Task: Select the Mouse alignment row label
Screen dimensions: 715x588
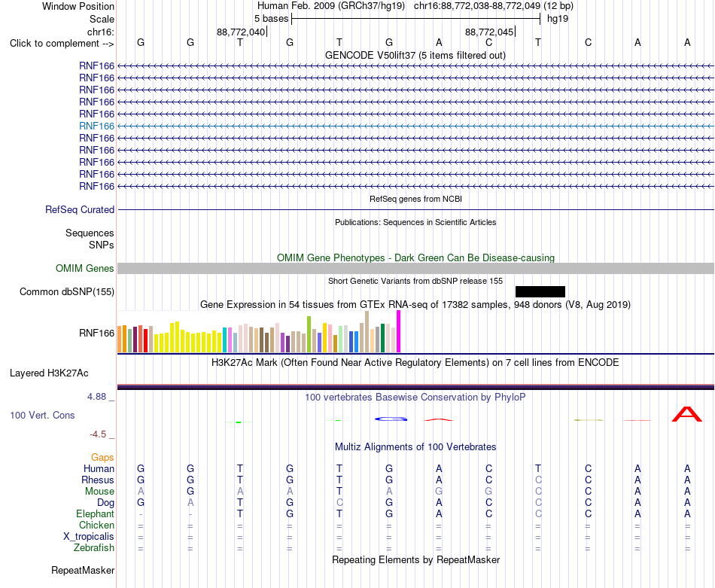Action: point(99,492)
